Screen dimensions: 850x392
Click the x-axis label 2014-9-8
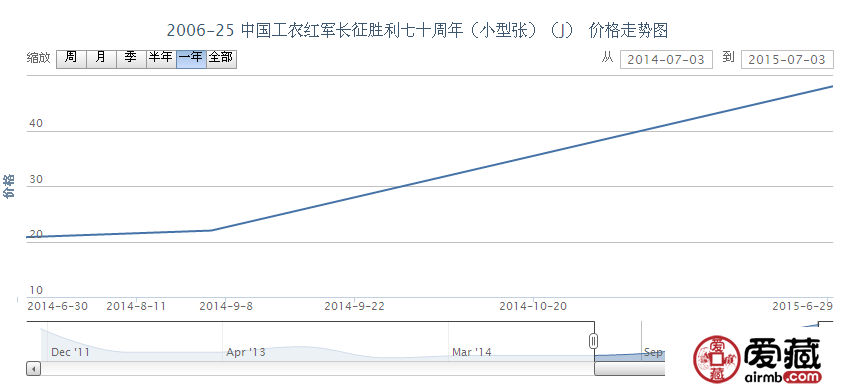click(x=226, y=306)
